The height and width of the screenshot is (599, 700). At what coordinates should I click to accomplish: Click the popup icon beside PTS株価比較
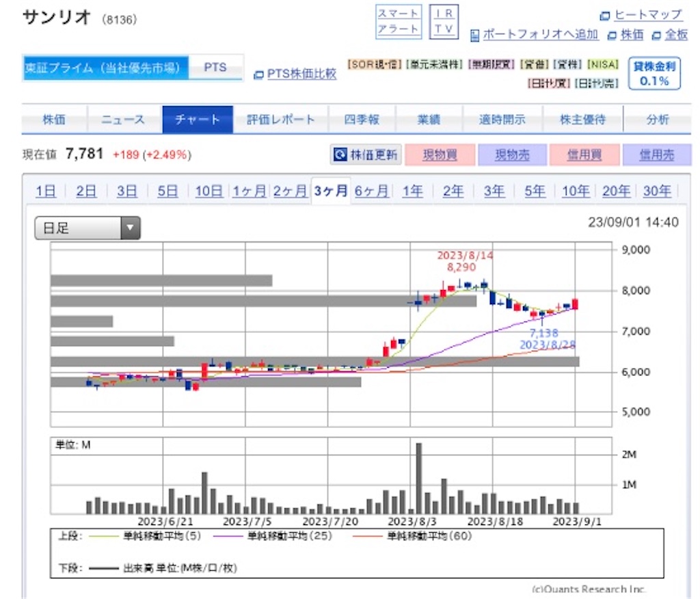[258, 75]
